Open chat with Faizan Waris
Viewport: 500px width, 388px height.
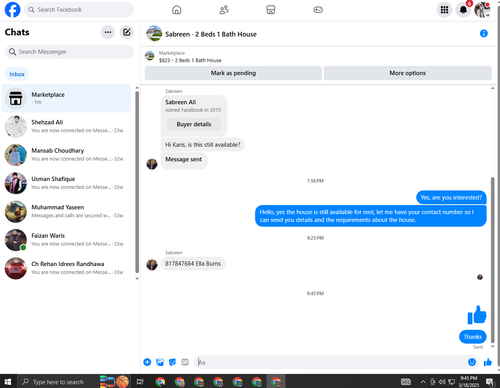(66, 240)
